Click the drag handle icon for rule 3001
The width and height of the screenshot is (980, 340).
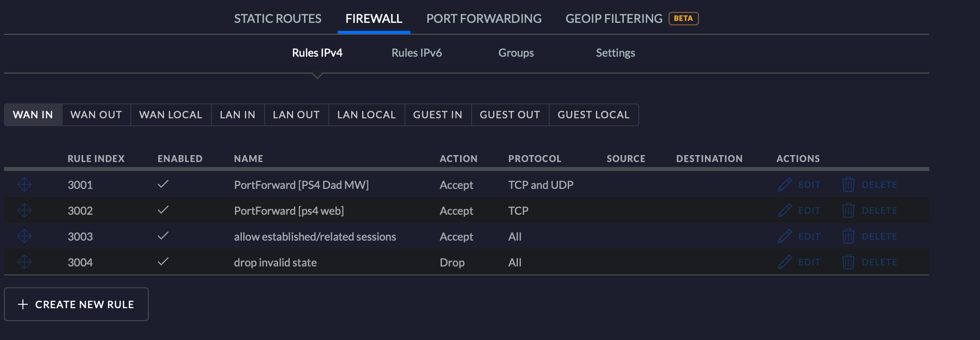click(24, 185)
